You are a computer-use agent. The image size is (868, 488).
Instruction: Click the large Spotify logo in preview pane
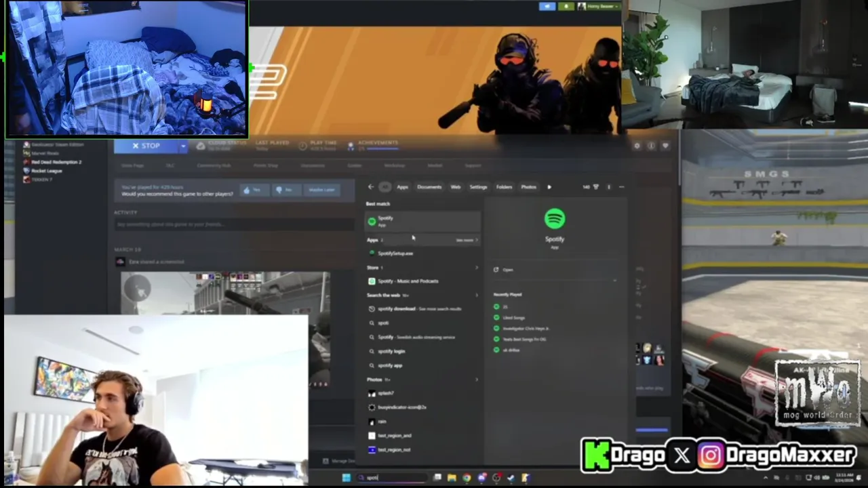[555, 219]
